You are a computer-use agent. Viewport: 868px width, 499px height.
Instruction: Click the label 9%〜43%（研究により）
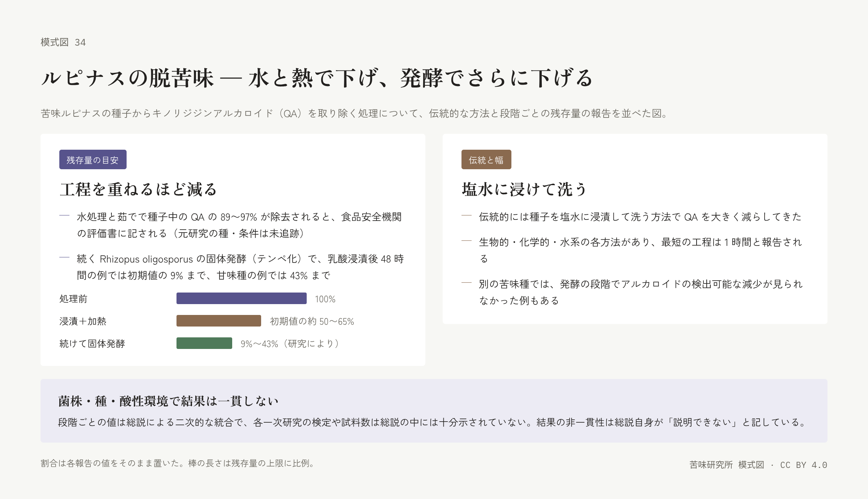[x=291, y=344]
